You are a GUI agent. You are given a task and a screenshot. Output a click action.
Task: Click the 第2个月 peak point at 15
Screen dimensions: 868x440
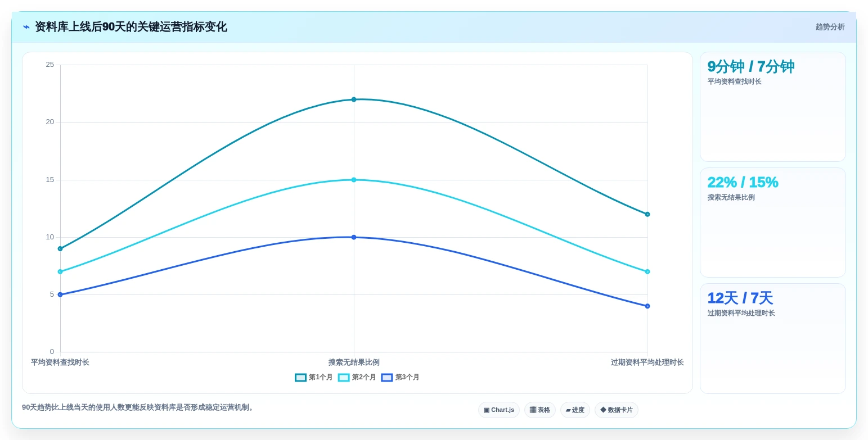[354, 180]
